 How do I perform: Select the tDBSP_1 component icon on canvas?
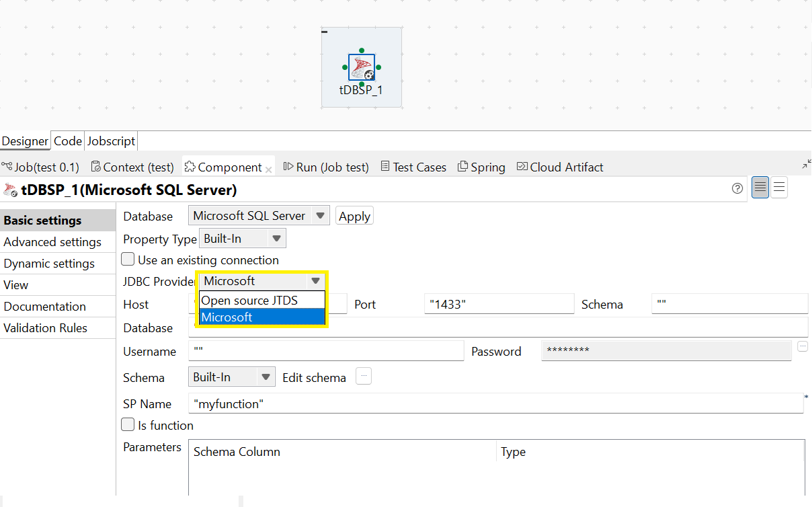click(362, 67)
